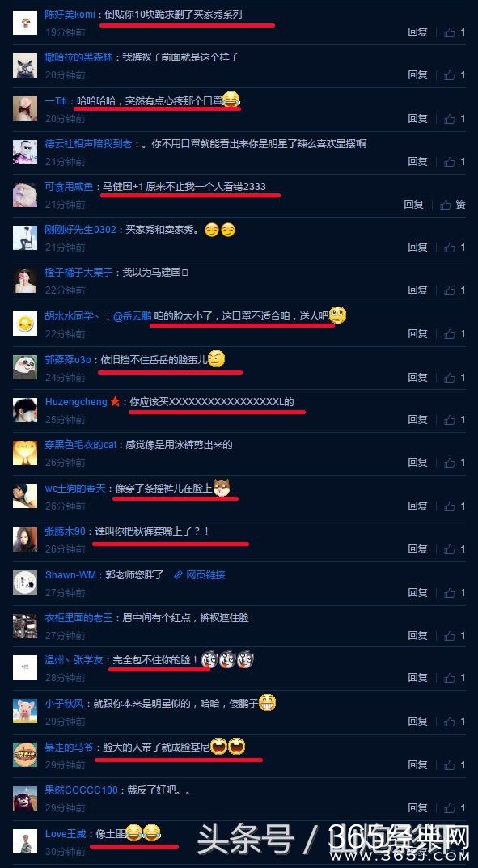The height and width of the screenshot is (868, 478).
Task: Click 回复 on 刚刚好先生0302's comment
Action: pos(417,247)
